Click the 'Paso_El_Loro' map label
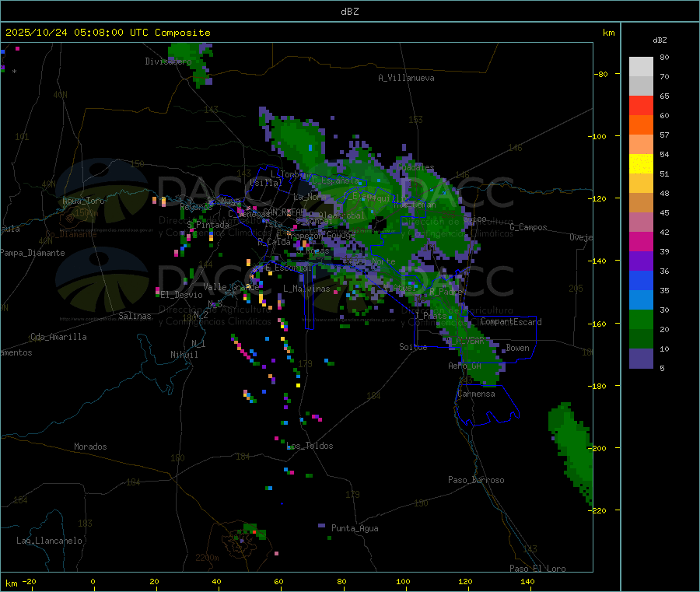 537,569
